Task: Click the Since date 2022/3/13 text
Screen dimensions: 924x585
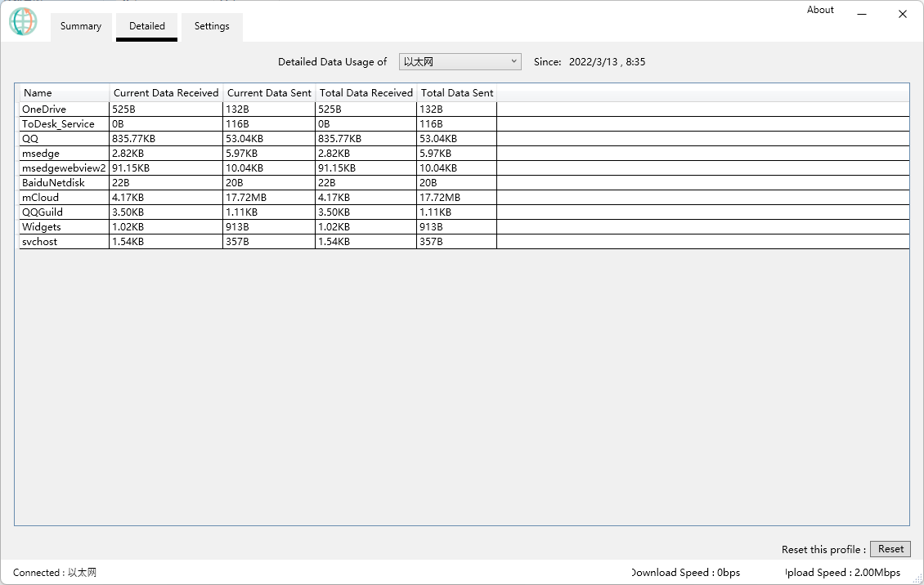Action: click(607, 62)
